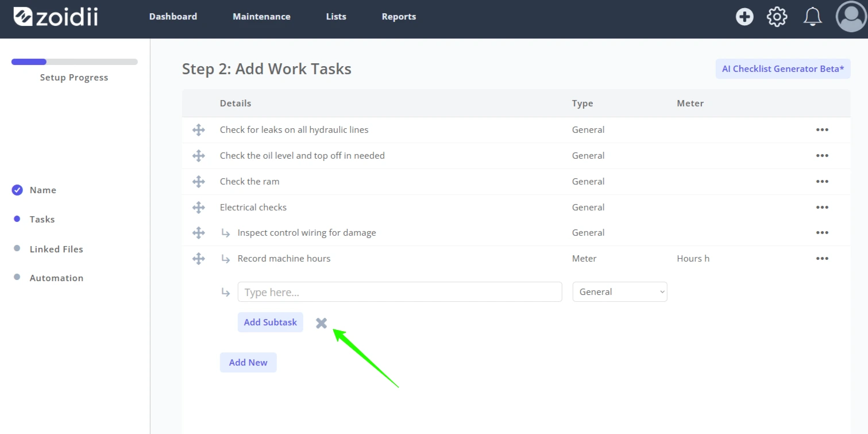Open three-dot menu for Inspect control wiring
The image size is (868, 434).
tap(822, 233)
